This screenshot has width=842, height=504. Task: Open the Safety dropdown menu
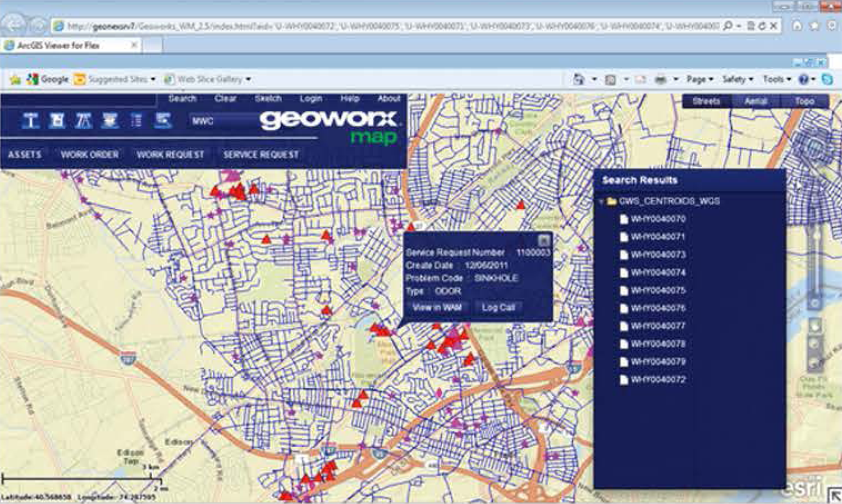[x=738, y=79]
